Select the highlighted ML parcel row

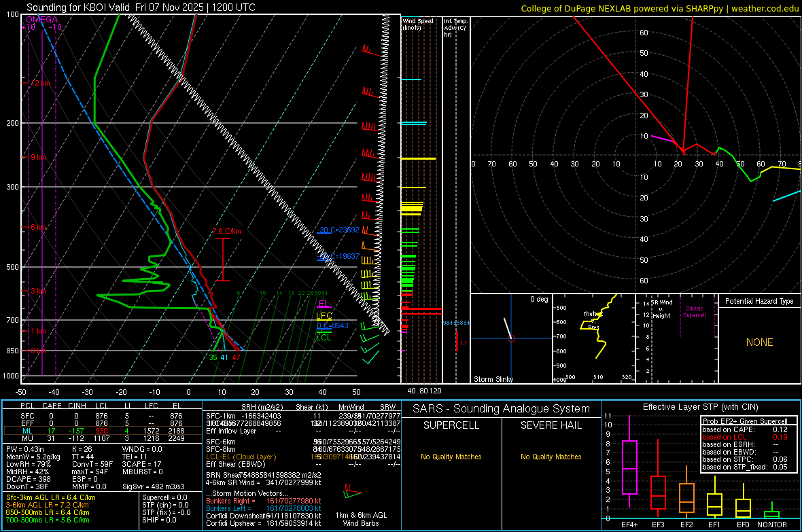[x=103, y=431]
